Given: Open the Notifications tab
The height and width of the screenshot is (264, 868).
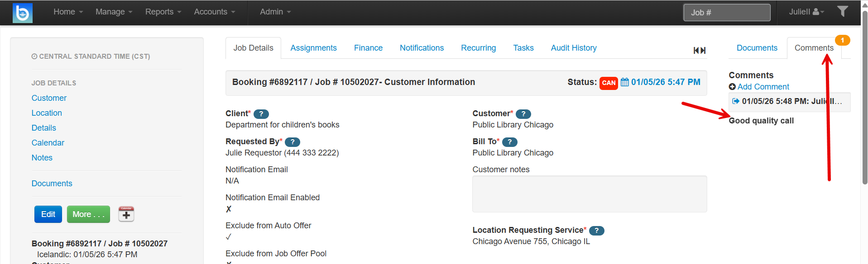Looking at the screenshot, I should 422,48.
